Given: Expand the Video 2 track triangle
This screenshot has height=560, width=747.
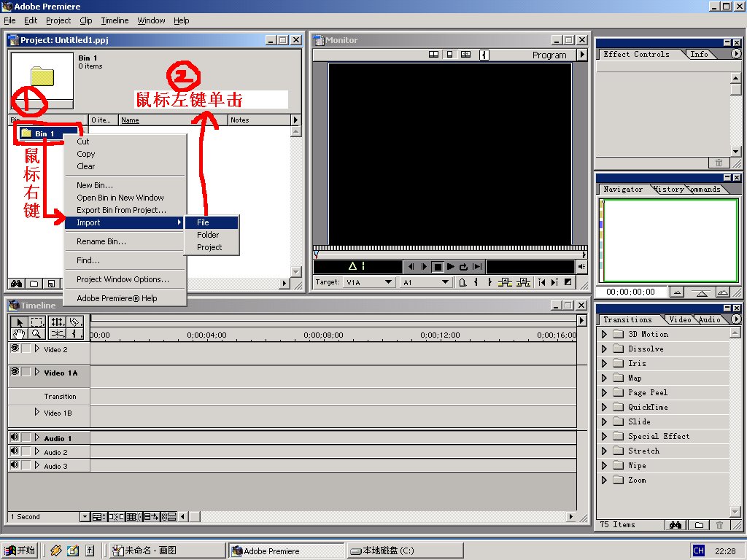Looking at the screenshot, I should 36,349.
